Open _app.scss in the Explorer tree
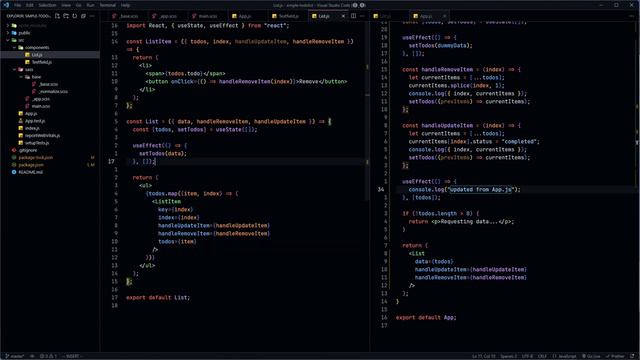 click(50, 99)
